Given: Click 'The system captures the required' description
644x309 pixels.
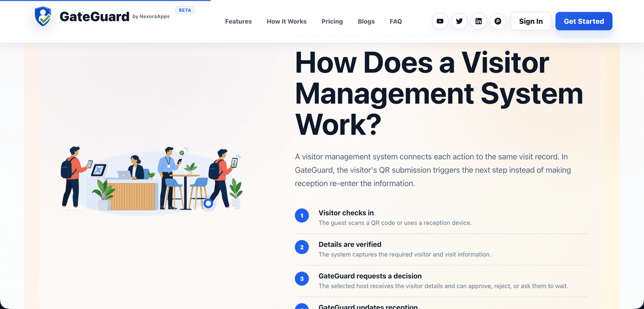Looking at the screenshot, I should (405, 254).
